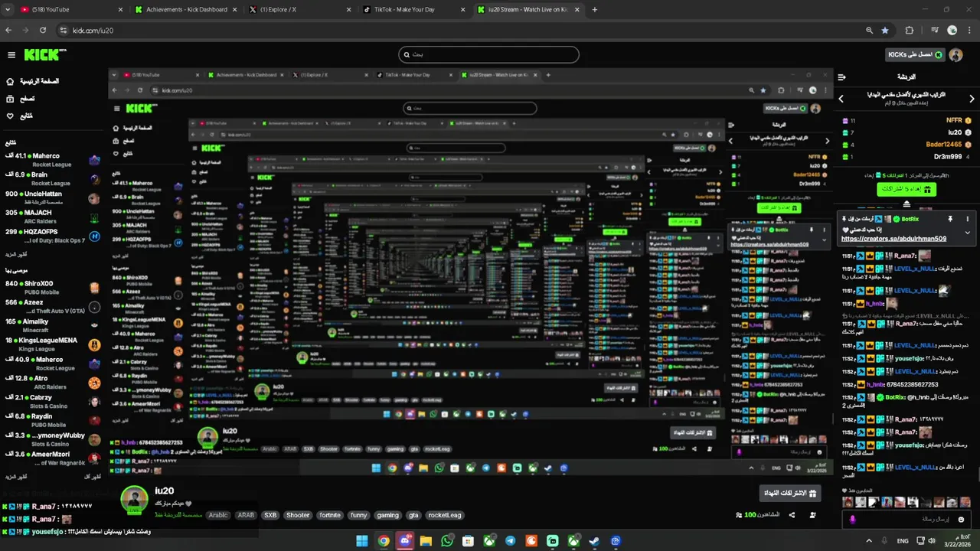
Task: Open UncleHattan channel in the sidebar
Action: tap(52, 197)
